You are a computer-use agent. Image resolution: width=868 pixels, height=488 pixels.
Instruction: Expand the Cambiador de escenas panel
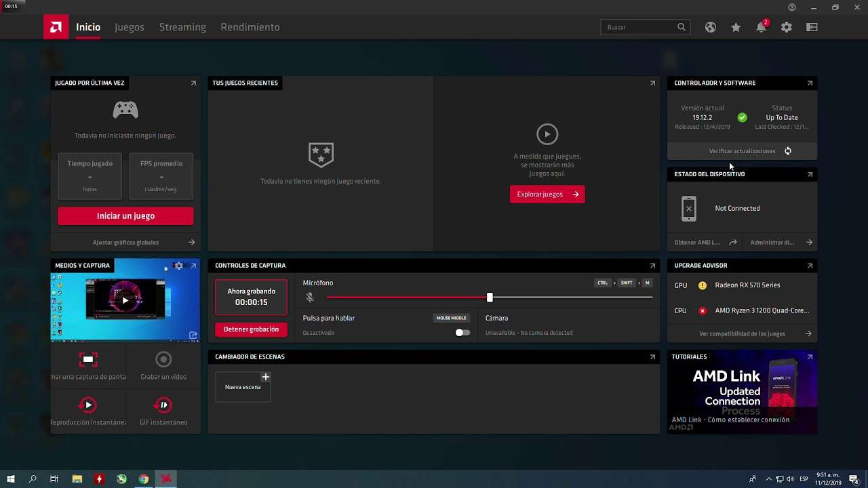coord(652,357)
